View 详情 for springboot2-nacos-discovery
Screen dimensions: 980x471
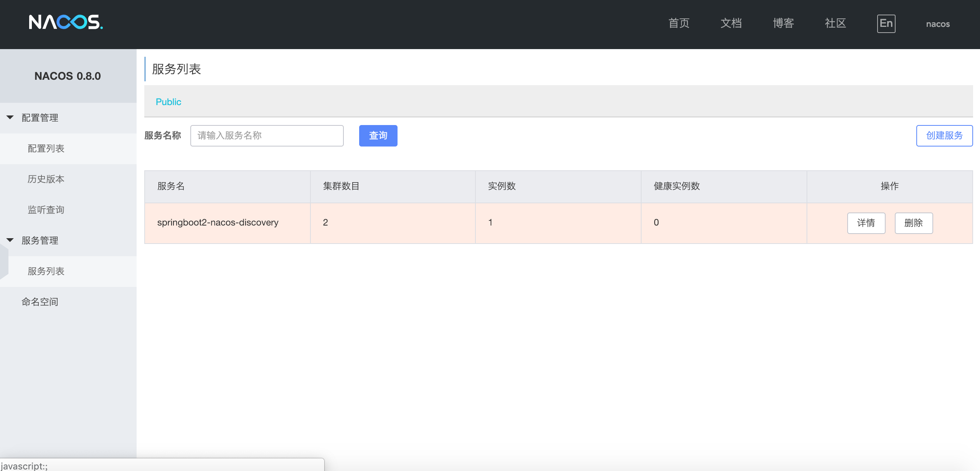[x=866, y=223]
